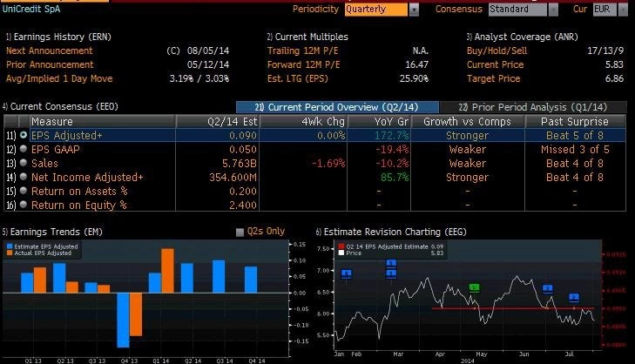Click the Trailing 12M P/E label

tap(302, 51)
